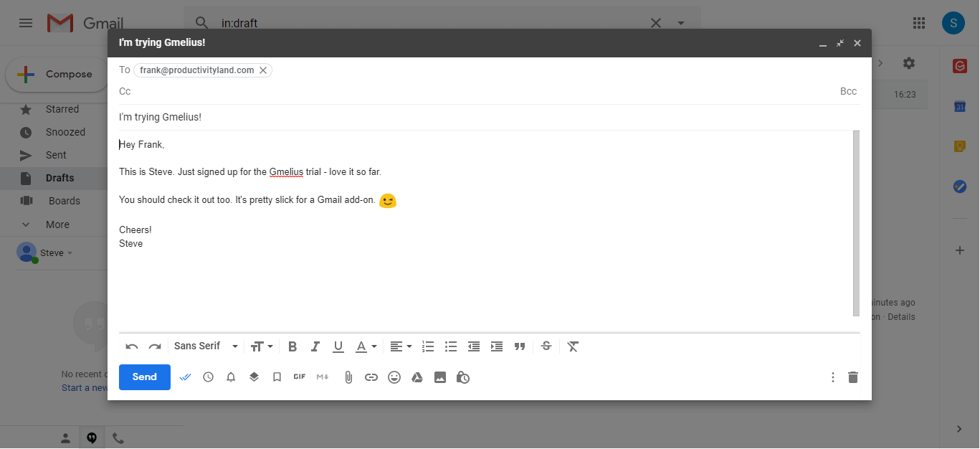Image resolution: width=980 pixels, height=449 pixels.
Task: Open the Google account avatar S
Action: 953,23
